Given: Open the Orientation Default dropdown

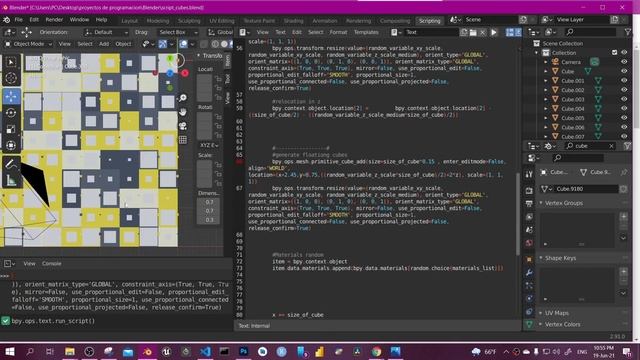Looking at the screenshot, I should (106, 32).
